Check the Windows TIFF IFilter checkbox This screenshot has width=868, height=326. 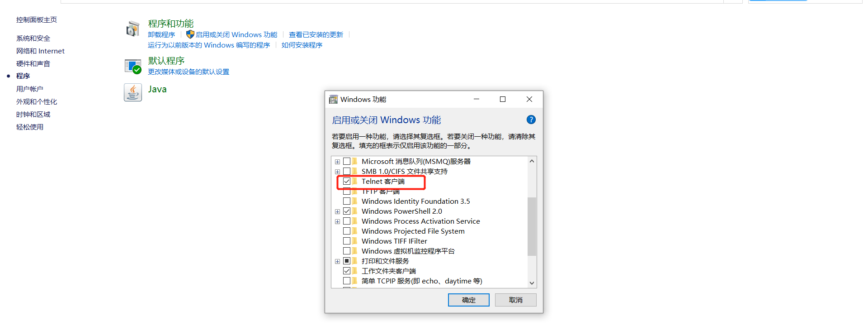[347, 241]
